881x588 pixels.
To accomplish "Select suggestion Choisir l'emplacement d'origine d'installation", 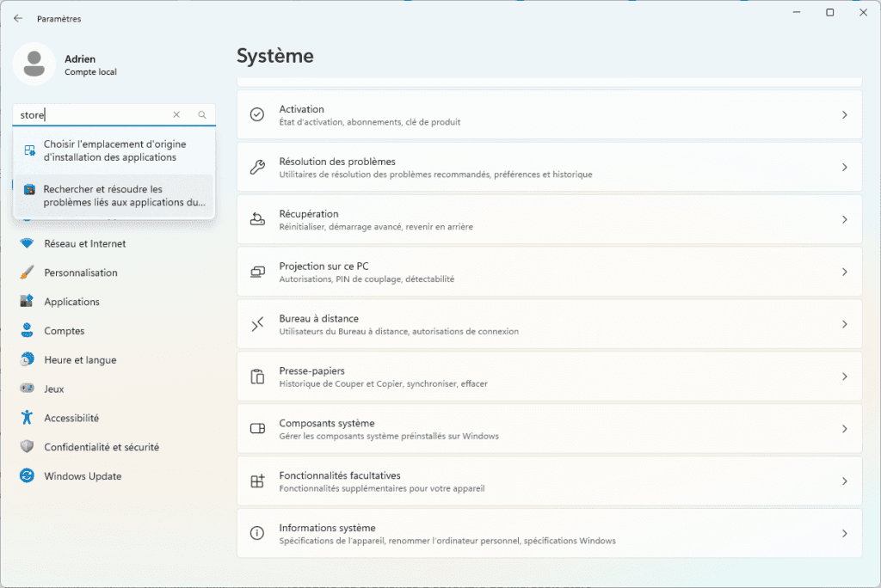I will [114, 150].
